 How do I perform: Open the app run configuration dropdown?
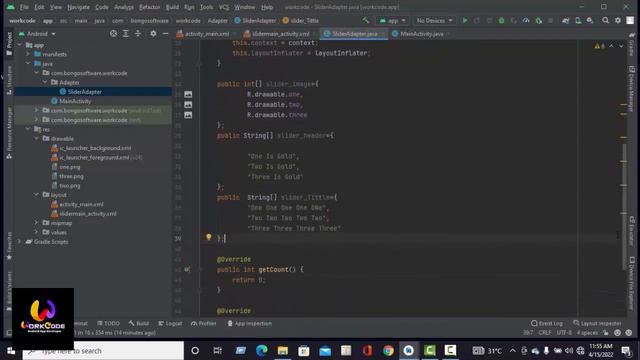coord(392,20)
